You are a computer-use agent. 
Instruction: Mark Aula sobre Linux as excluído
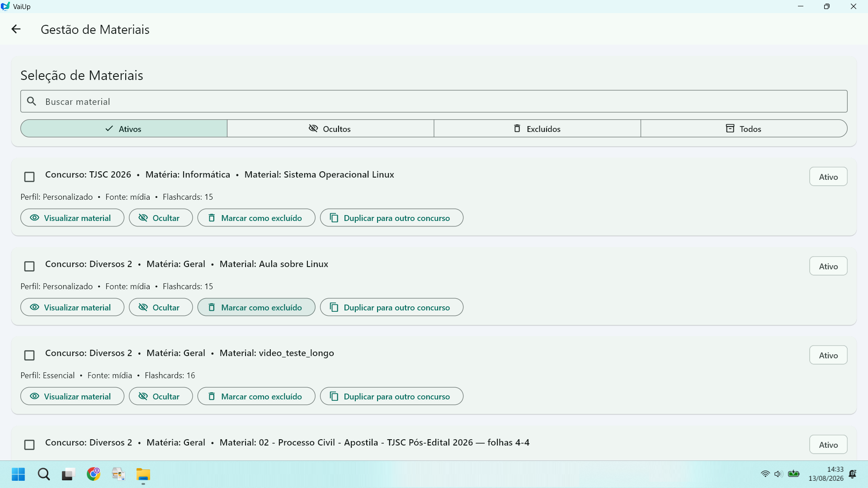256,307
